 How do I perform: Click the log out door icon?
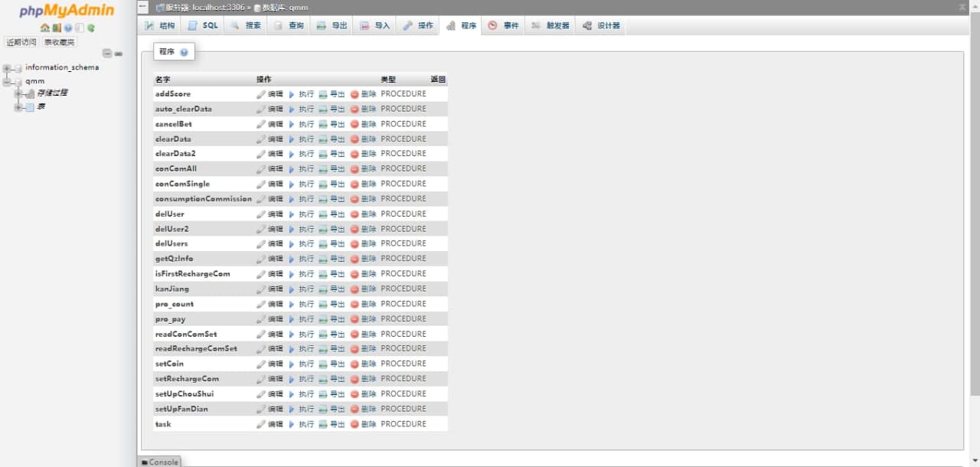[56, 28]
